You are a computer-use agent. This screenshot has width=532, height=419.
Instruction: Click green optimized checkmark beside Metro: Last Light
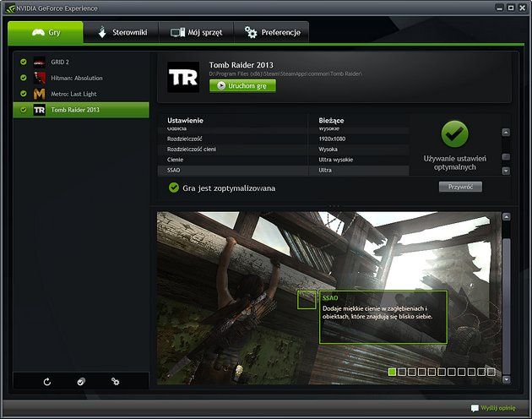tap(24, 94)
